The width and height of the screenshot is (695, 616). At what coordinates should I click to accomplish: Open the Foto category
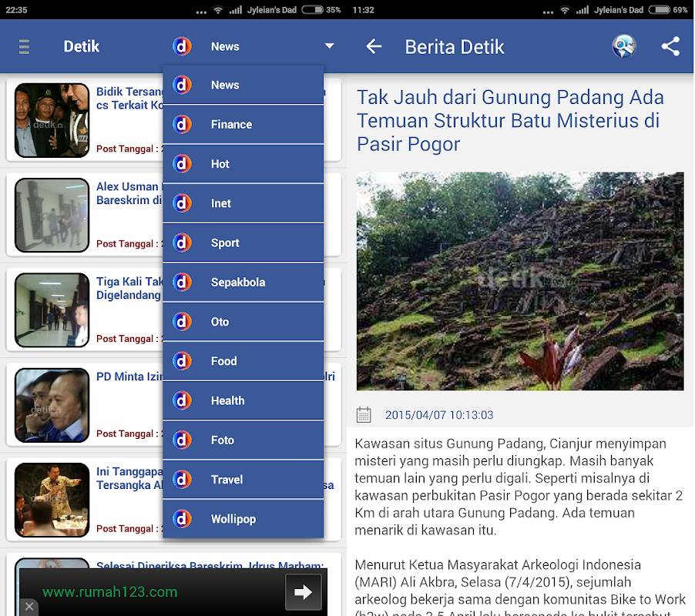click(x=243, y=440)
